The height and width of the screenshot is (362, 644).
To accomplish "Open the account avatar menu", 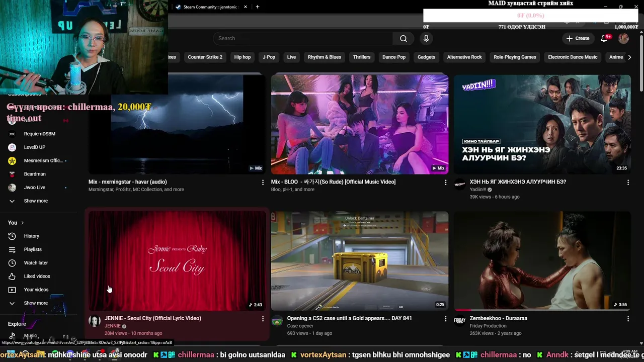I will (x=623, y=38).
